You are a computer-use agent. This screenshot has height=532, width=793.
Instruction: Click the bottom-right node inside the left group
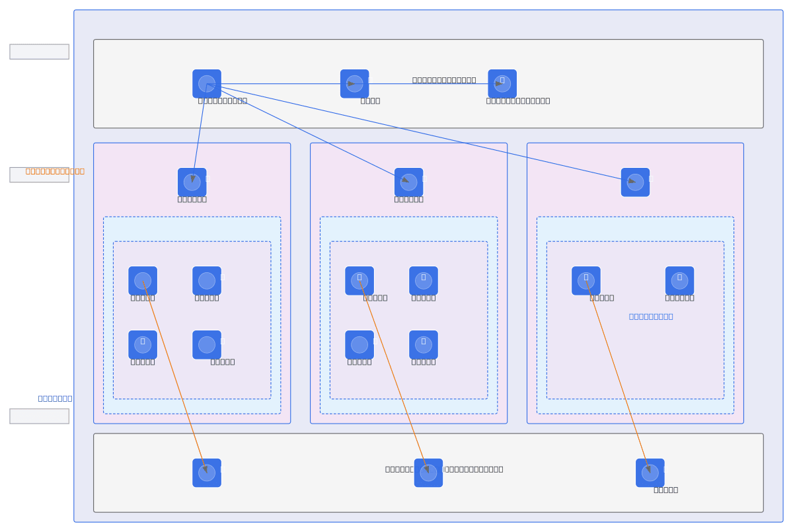(207, 345)
